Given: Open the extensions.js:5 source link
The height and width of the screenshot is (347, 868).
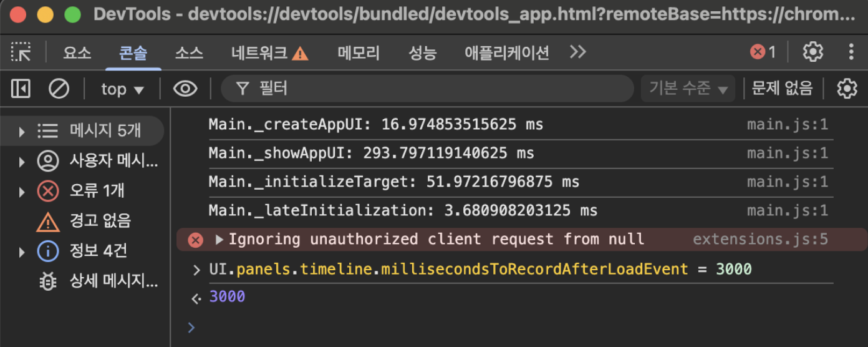Looking at the screenshot, I should click(761, 240).
